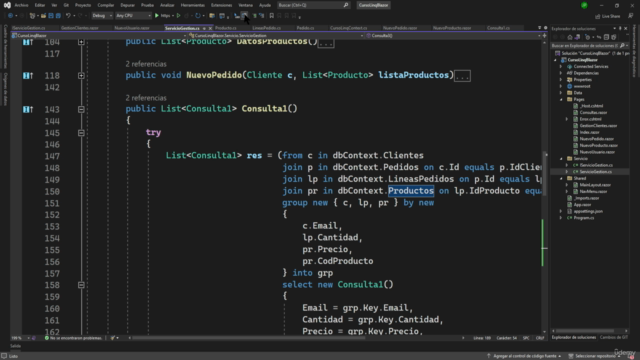640x360 pixels.
Task: Click the Solution Explorer search magnifier icon
Action: point(622,45)
